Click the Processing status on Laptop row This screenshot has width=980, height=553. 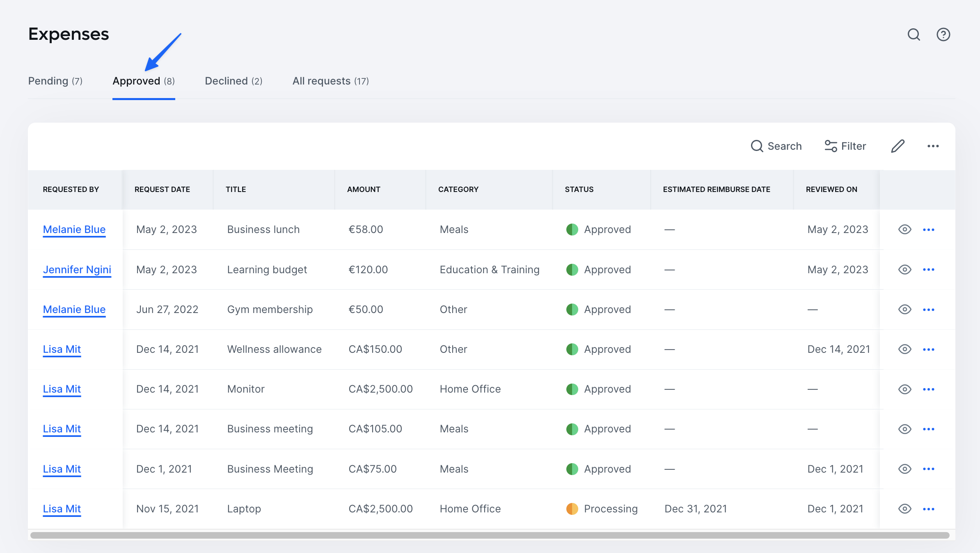pos(602,509)
